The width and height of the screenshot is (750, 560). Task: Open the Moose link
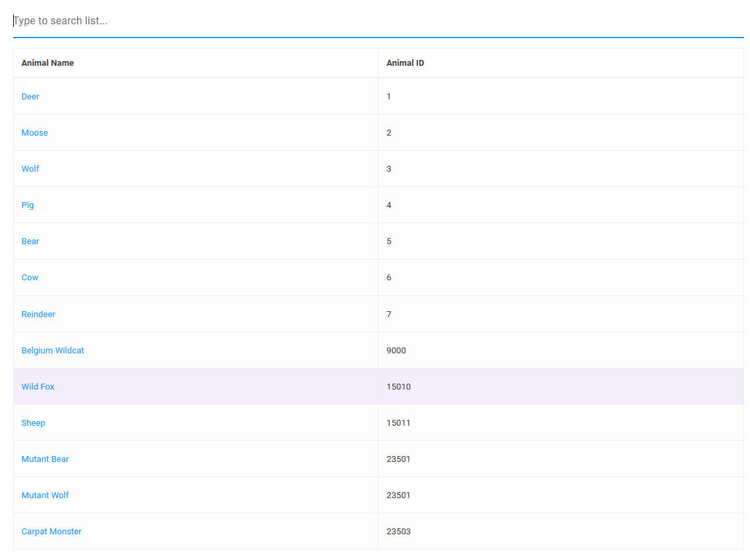(35, 133)
